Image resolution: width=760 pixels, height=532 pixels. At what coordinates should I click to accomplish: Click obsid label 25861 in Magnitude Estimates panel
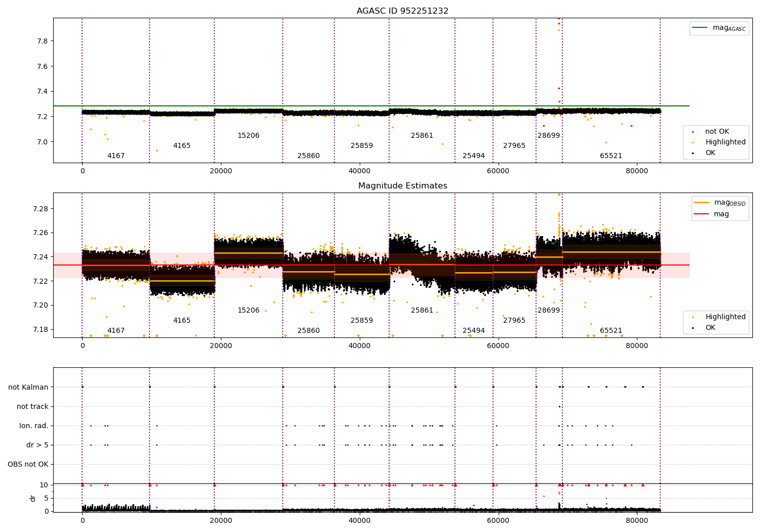422,311
